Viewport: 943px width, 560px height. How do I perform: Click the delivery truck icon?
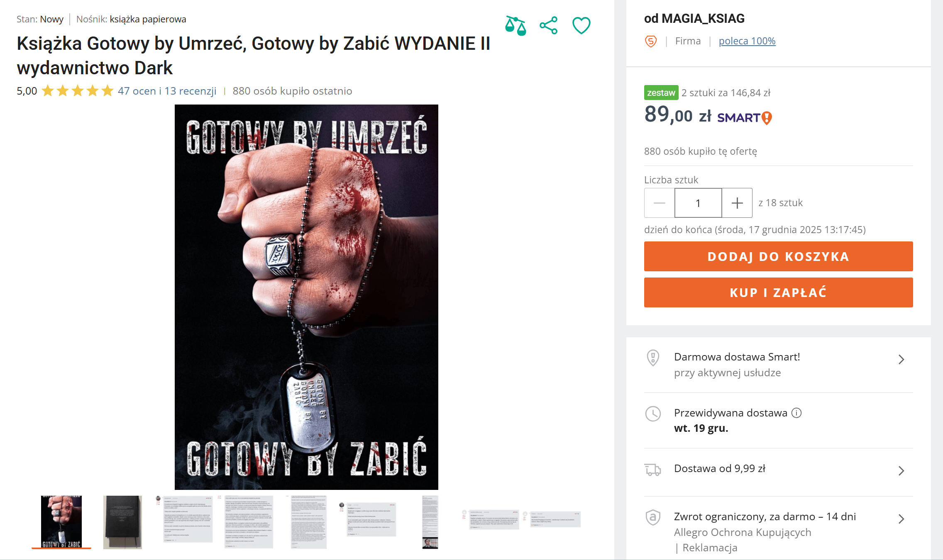coord(653,470)
